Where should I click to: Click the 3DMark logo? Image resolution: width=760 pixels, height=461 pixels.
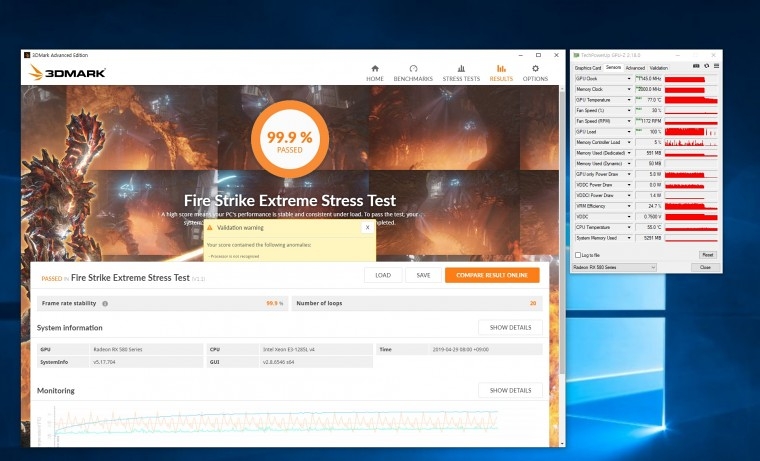[x=67, y=73]
